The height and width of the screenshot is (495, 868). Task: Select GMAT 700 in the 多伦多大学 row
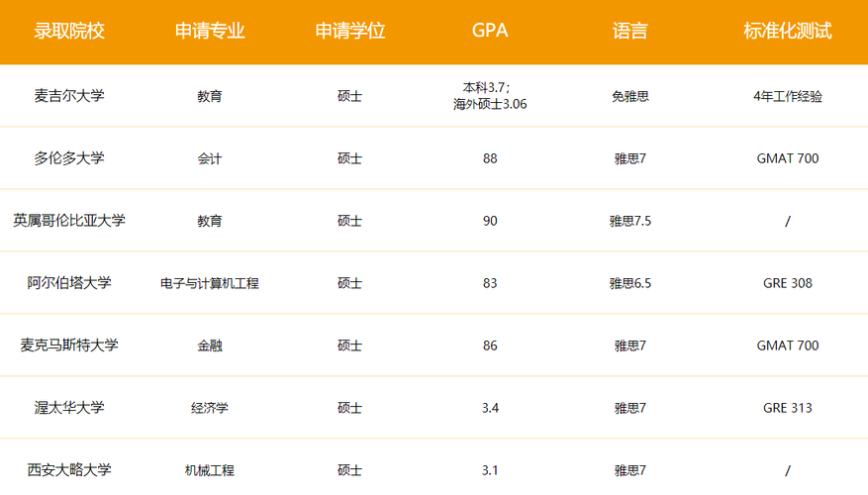click(787, 158)
